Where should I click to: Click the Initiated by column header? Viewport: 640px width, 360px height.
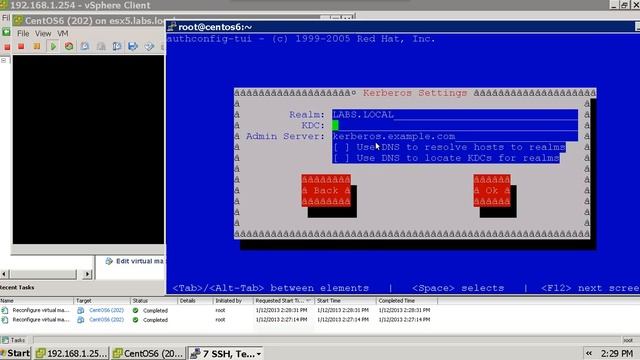click(x=233, y=301)
